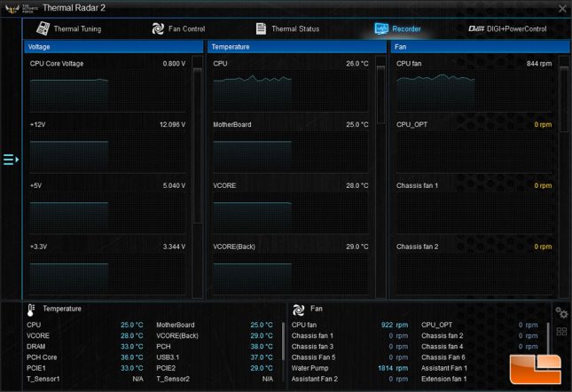Click the VCORE temperature graph
The height and width of the screenshot is (392, 572).
coord(291,214)
